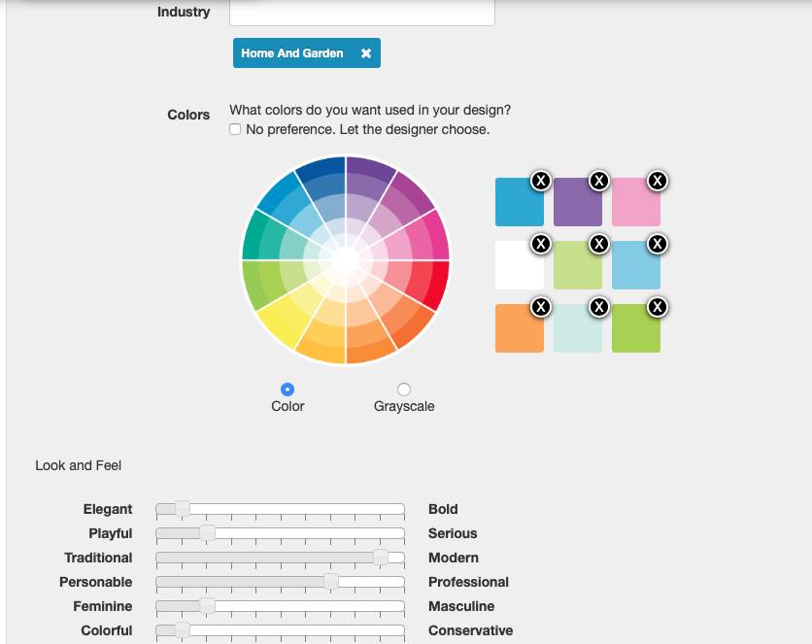Click the Feminine to Masculine slider handle
This screenshot has width=812, height=644.
click(207, 606)
